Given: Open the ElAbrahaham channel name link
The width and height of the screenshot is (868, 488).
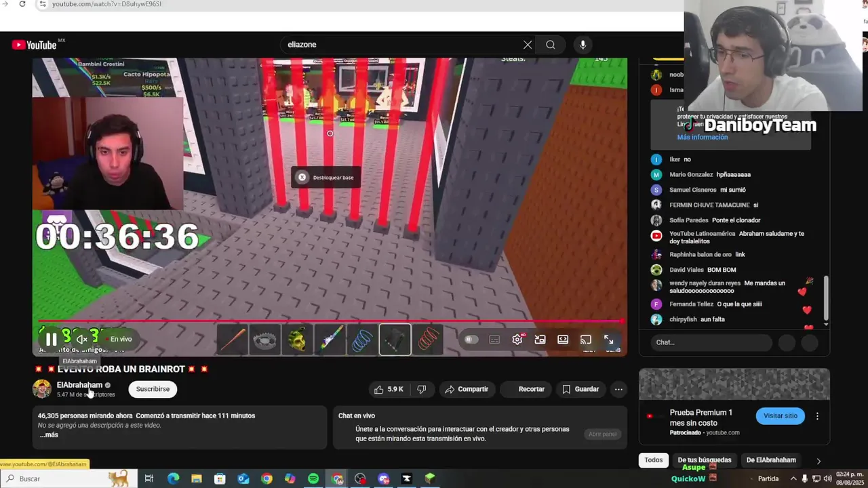Looking at the screenshot, I should (79, 385).
